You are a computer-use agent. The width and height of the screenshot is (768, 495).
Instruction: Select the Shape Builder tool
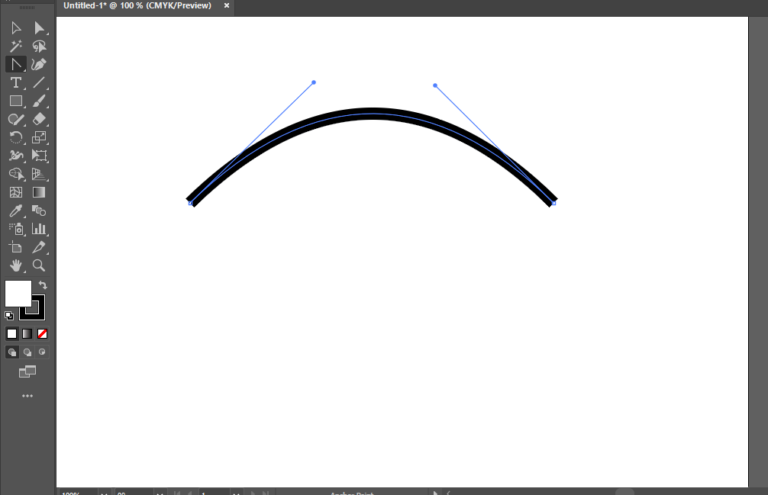click(x=16, y=174)
